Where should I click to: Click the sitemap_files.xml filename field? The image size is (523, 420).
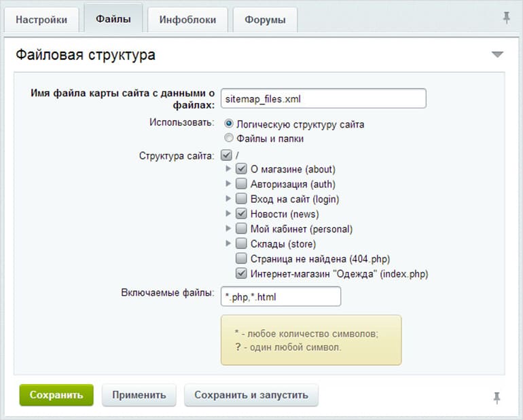[323, 98]
